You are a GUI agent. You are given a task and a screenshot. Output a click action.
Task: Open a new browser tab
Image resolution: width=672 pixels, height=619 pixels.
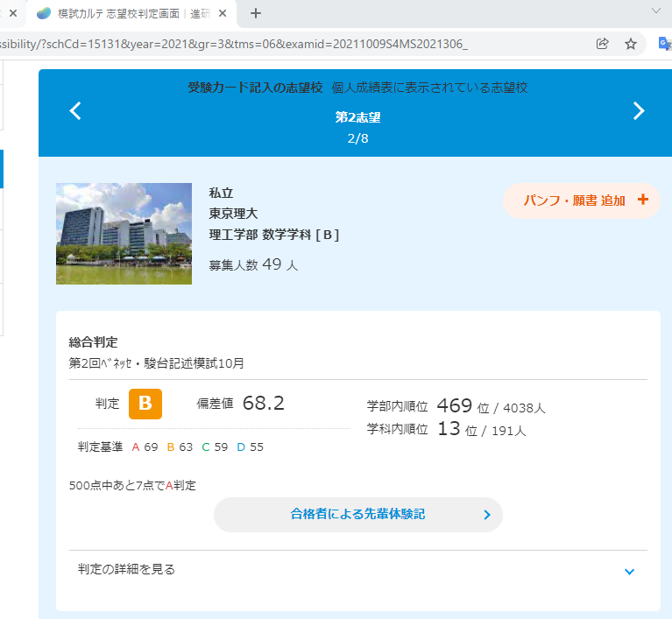(x=256, y=14)
